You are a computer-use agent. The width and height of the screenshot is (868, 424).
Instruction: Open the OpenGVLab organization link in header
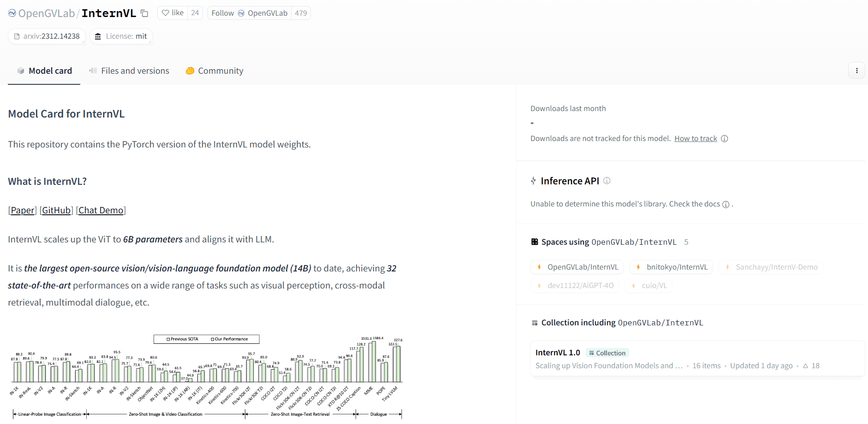[47, 13]
